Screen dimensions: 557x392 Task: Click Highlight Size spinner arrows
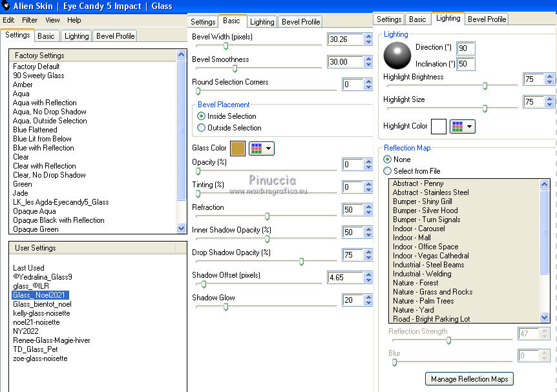(x=549, y=102)
